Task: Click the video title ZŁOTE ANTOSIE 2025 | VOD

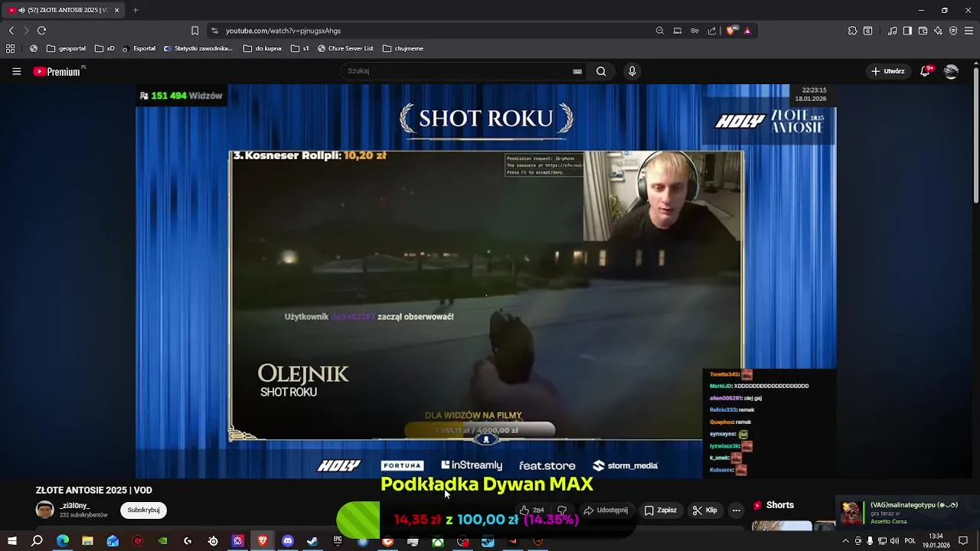Action: click(93, 491)
